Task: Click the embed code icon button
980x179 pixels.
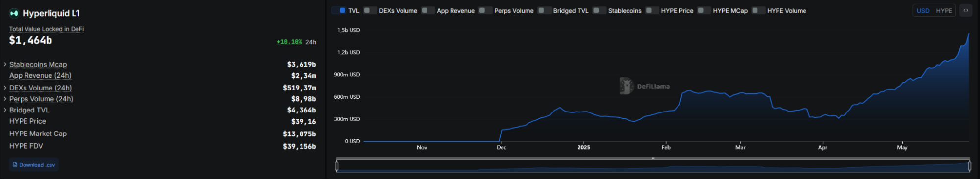Action: tap(966, 10)
